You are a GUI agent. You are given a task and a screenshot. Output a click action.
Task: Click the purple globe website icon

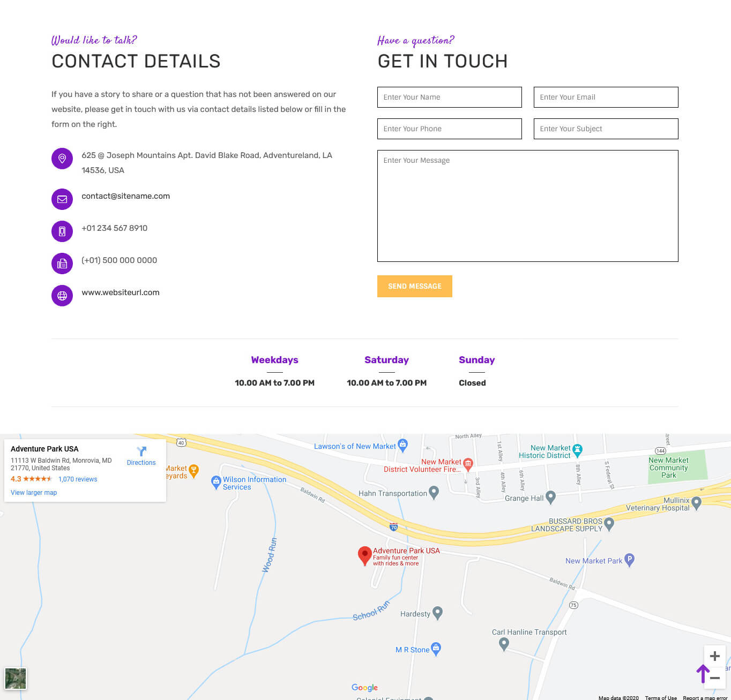pos(62,296)
